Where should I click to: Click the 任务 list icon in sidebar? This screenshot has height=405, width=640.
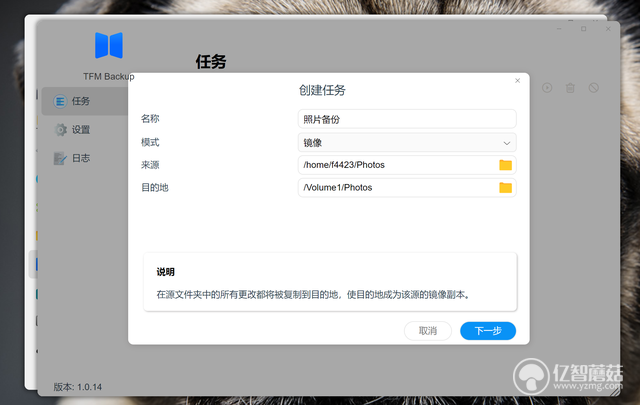click(60, 101)
